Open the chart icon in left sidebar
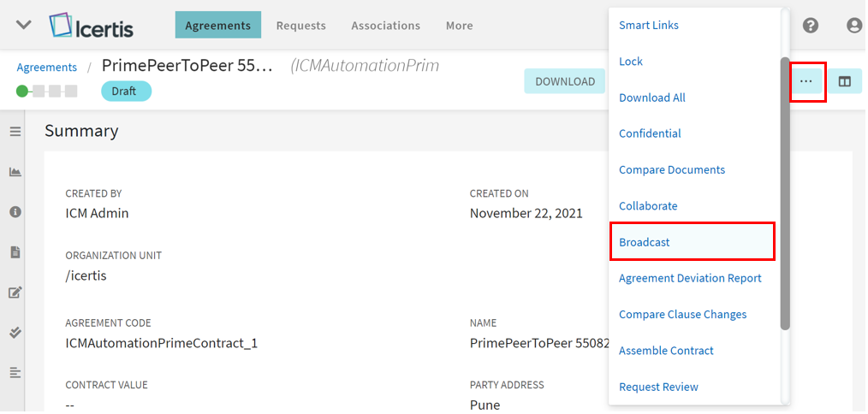The image size is (868, 414). (x=15, y=172)
